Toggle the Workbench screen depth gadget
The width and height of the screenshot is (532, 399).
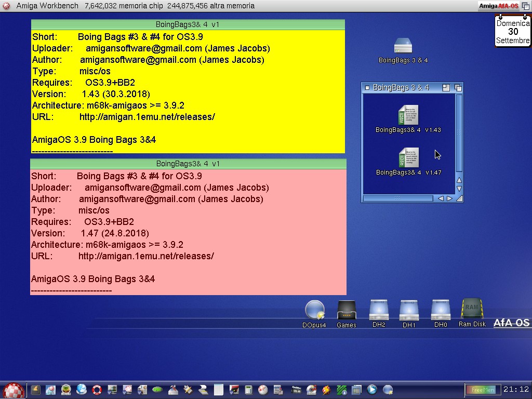(x=525, y=6)
